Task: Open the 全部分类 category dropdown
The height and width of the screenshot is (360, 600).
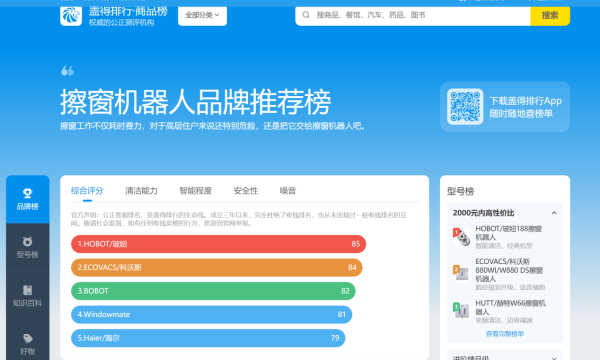Action: tap(202, 15)
